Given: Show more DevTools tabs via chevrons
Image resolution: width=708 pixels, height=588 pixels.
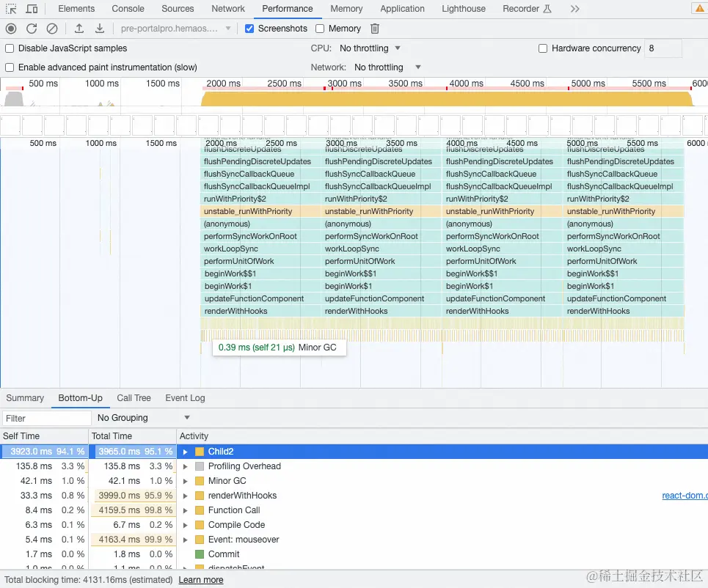Looking at the screenshot, I should (574, 9).
